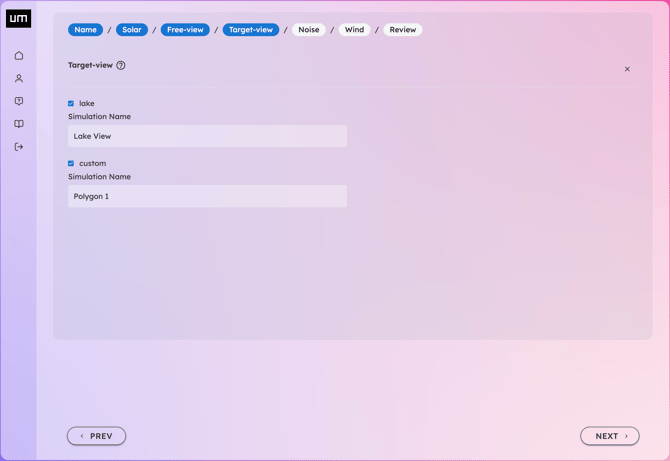
Task: Open the documentation book icon
Action: pyautogui.click(x=19, y=124)
